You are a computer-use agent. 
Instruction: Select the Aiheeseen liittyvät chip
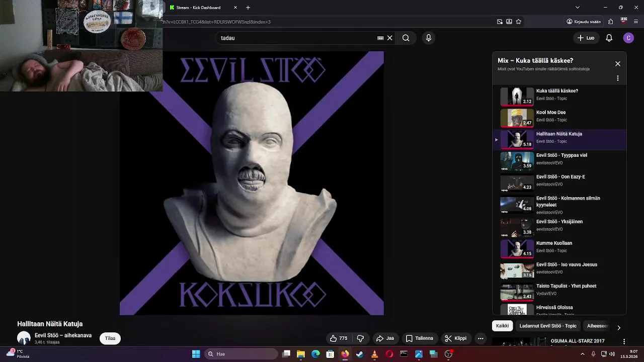point(598,326)
